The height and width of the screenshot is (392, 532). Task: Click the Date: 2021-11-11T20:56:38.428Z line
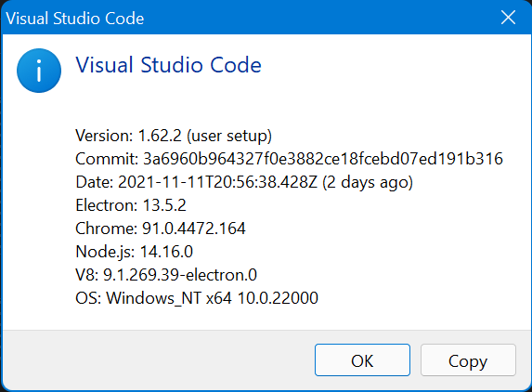click(244, 182)
